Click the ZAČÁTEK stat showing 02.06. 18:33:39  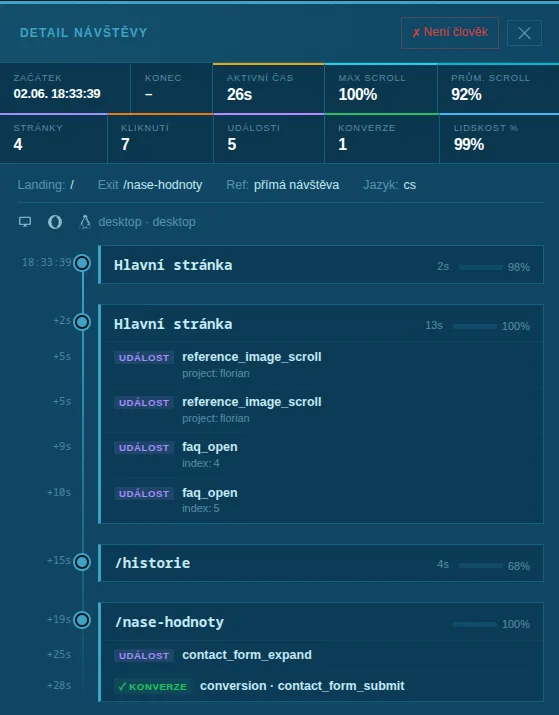pos(65,88)
